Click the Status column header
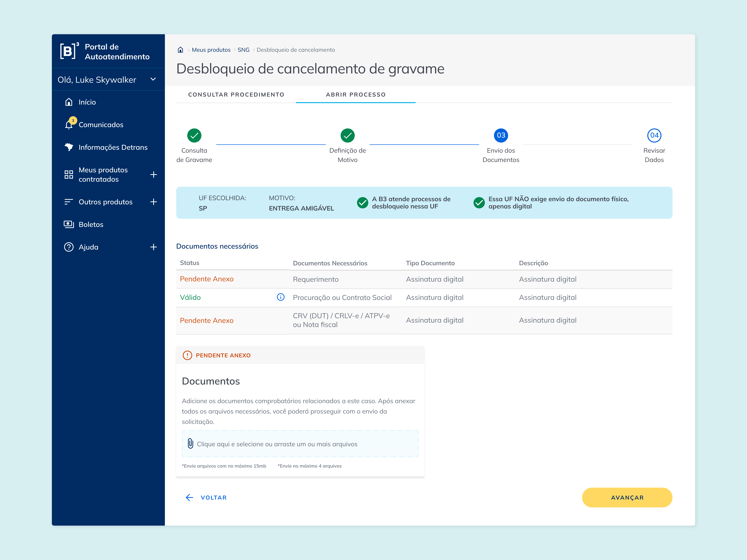This screenshot has width=747, height=560. [189, 263]
